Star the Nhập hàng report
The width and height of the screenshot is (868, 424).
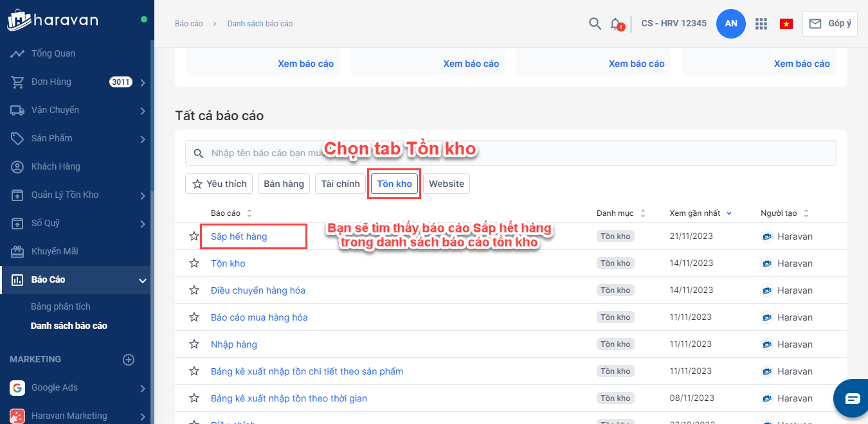tap(194, 344)
